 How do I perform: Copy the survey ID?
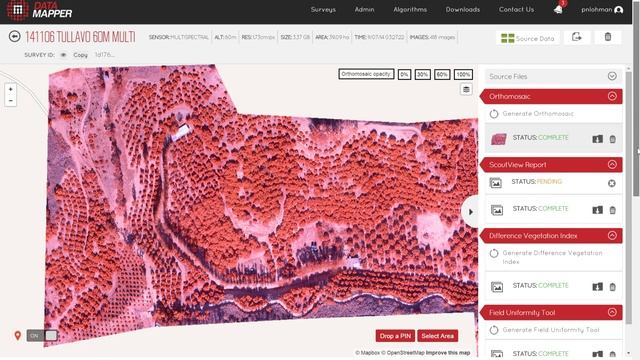click(x=80, y=55)
